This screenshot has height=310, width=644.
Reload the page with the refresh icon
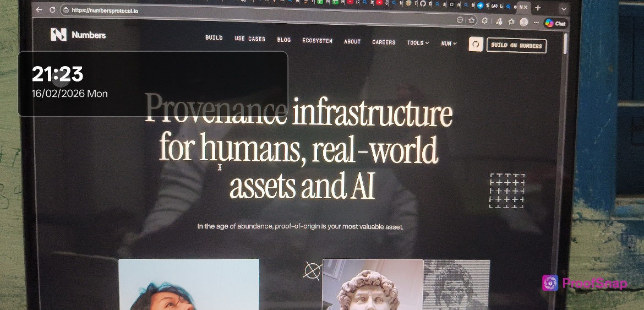52,9
